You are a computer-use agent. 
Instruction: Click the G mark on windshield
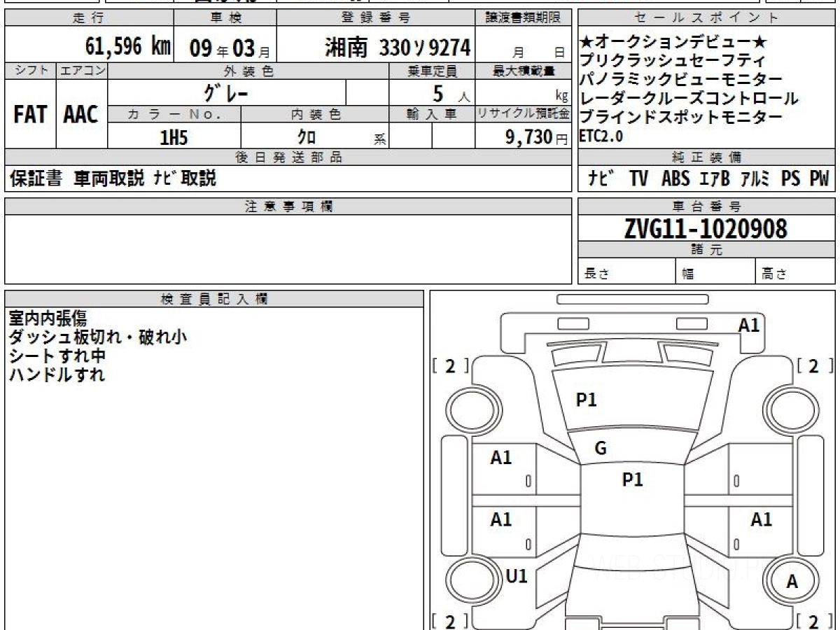(601, 449)
